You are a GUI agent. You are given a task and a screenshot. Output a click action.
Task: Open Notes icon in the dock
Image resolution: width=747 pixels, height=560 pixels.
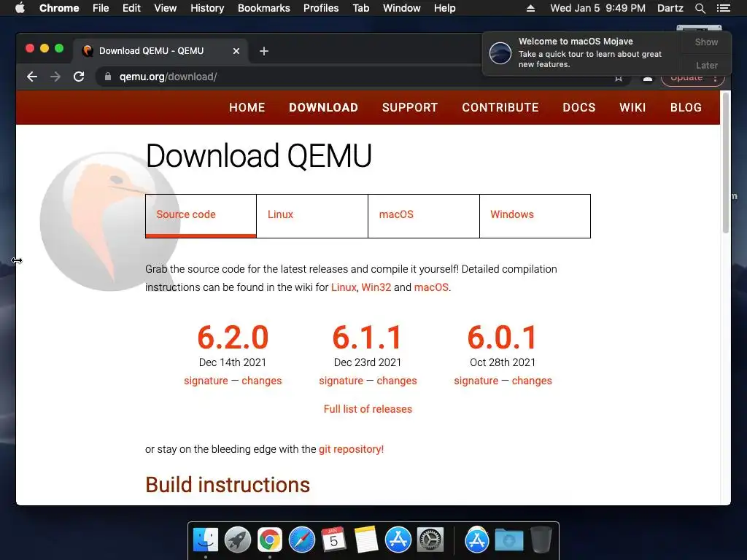pos(366,540)
